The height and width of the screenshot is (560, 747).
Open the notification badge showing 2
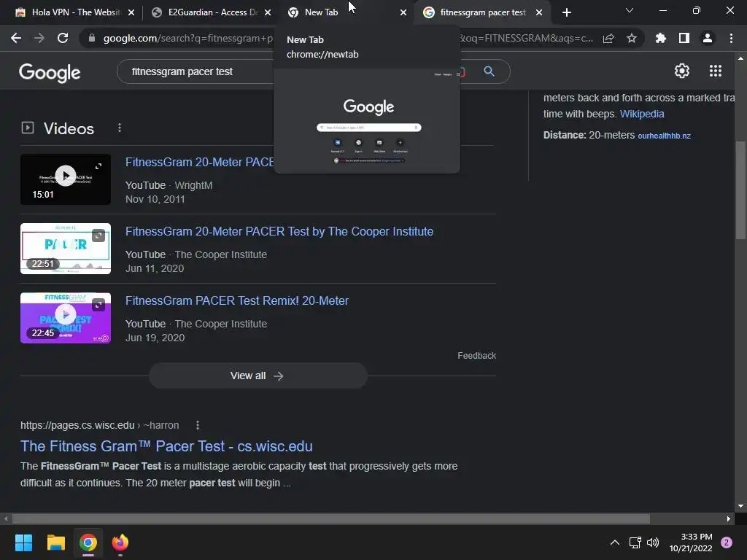pos(726,542)
